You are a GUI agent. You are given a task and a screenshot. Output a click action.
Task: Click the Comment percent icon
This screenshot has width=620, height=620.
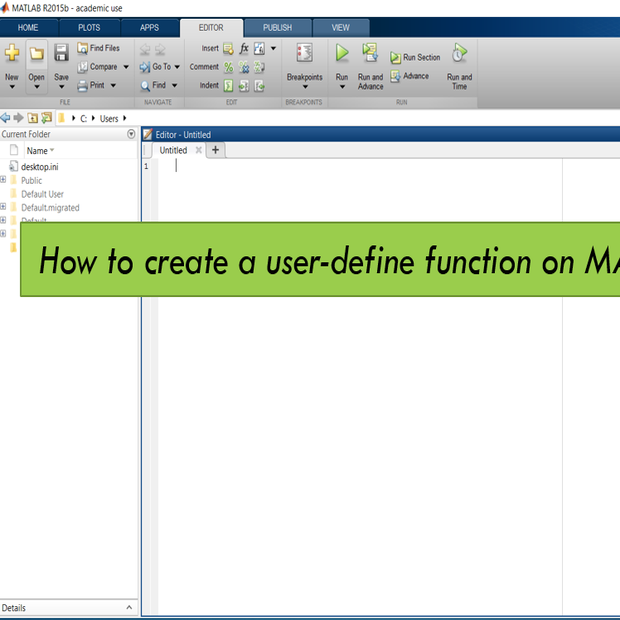(228, 67)
